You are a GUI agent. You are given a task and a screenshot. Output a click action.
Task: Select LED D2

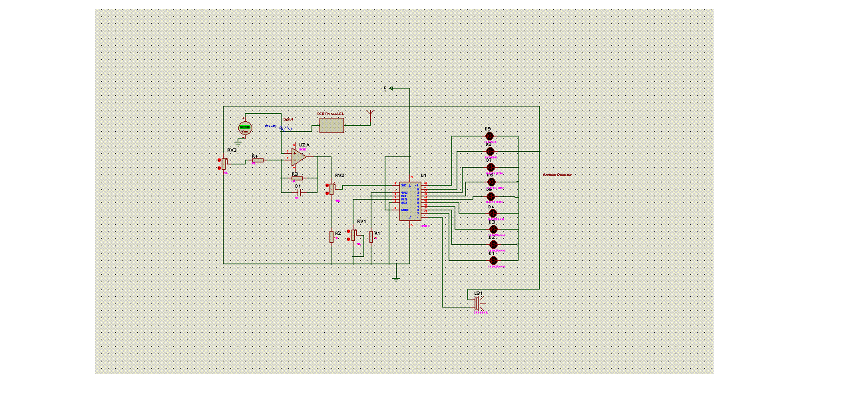[493, 244]
